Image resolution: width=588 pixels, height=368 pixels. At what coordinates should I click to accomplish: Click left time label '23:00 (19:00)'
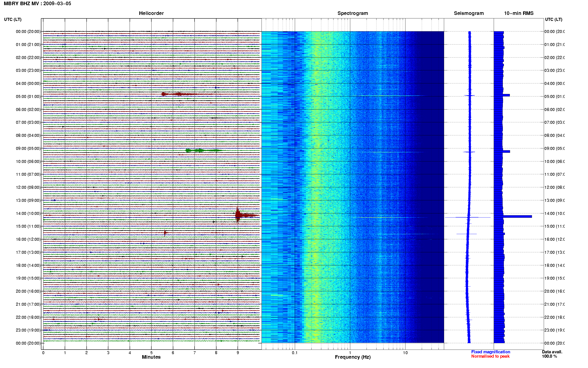click(28, 330)
